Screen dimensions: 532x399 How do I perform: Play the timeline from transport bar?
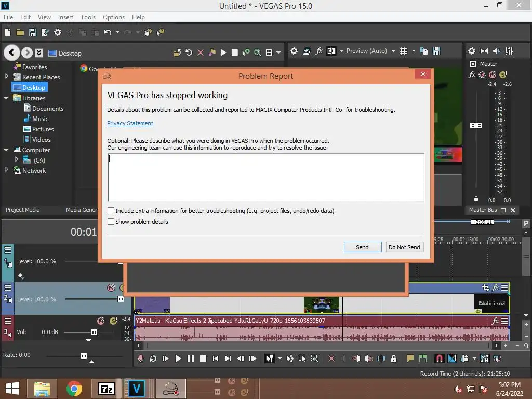178,358
